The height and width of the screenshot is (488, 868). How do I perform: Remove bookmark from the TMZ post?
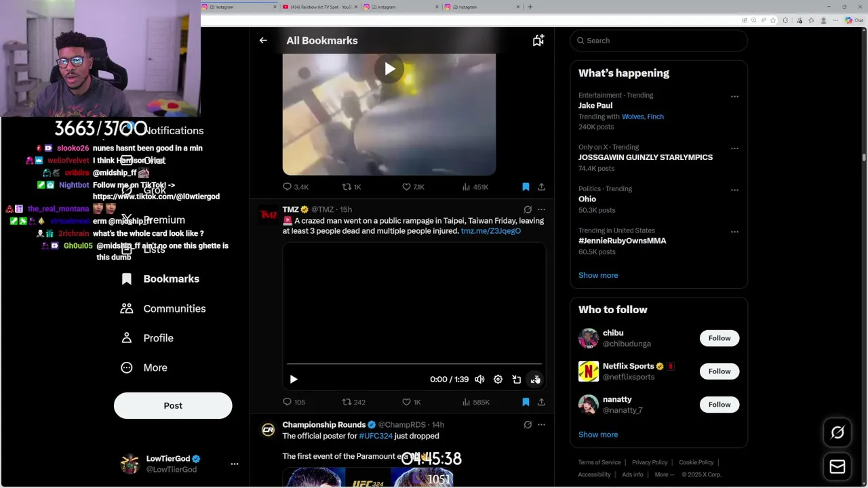(526, 403)
